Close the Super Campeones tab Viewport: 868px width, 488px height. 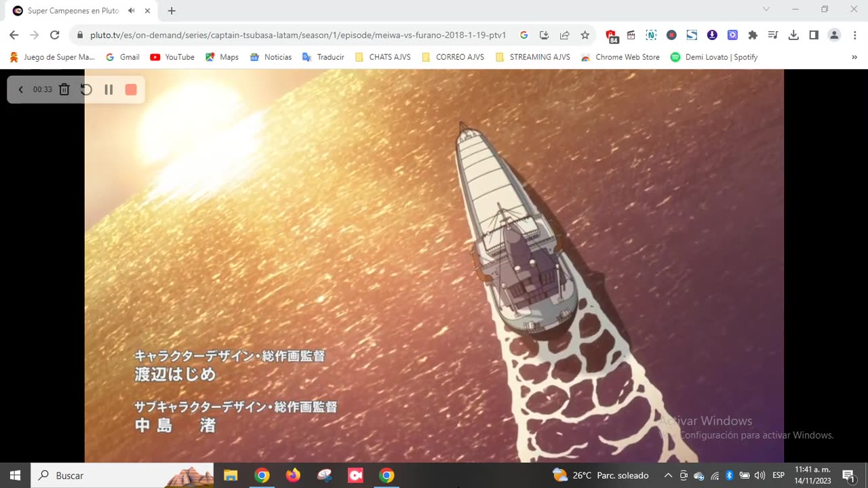pos(147,11)
